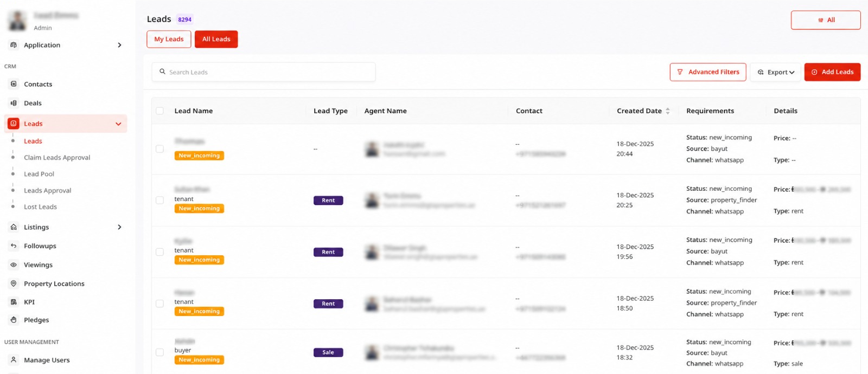
Task: Click the Pledges hand icon
Action: pyautogui.click(x=14, y=320)
